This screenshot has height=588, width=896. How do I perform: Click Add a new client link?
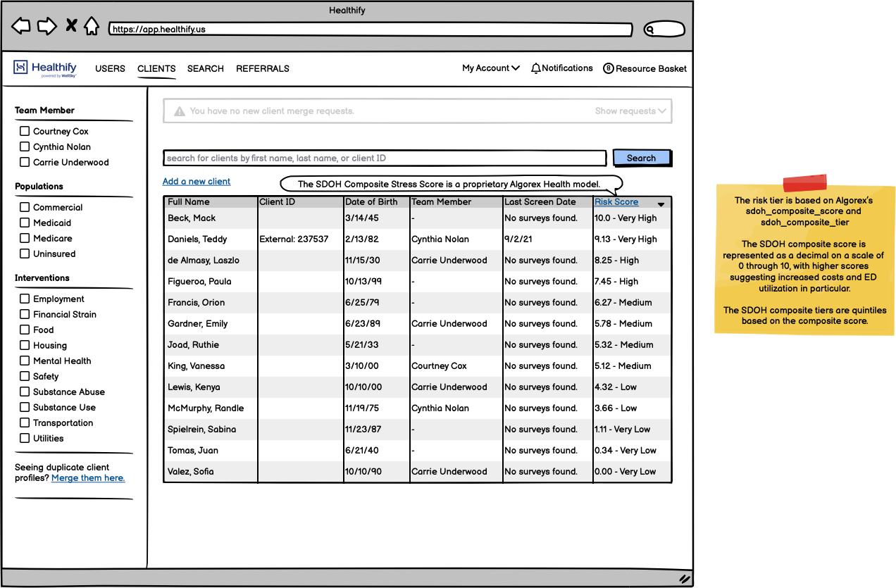coord(197,182)
